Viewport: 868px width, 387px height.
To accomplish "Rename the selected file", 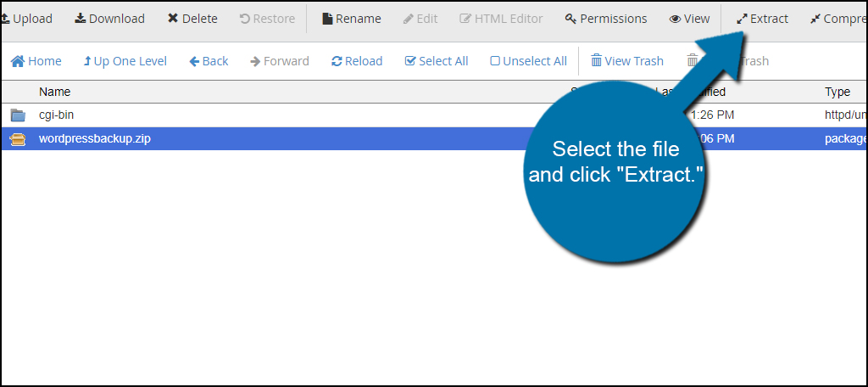I will point(352,19).
